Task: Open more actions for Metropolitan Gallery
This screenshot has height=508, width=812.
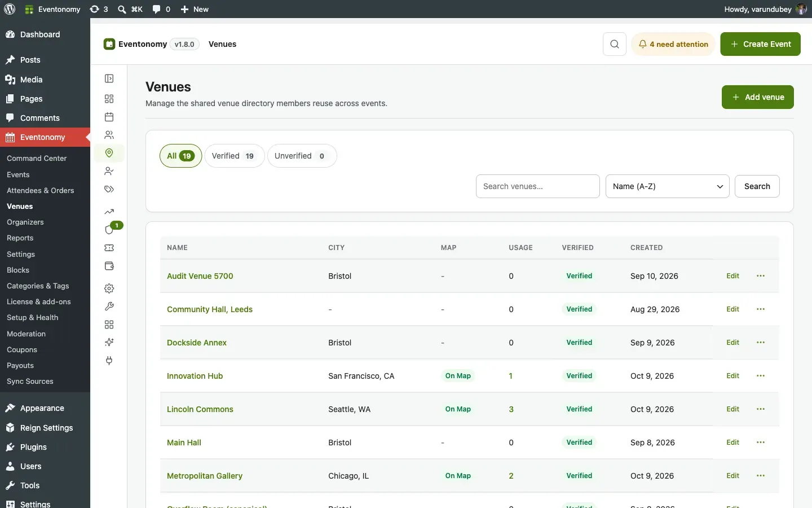Action: tap(761, 476)
